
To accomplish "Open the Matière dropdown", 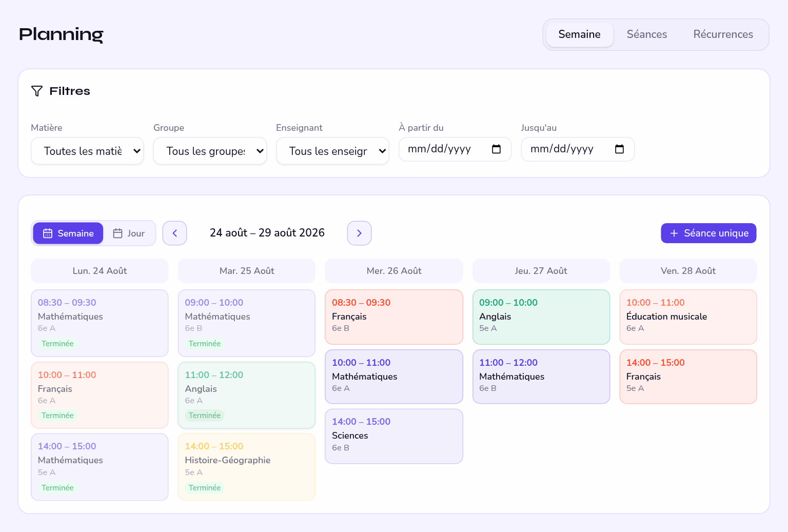I will [x=87, y=151].
